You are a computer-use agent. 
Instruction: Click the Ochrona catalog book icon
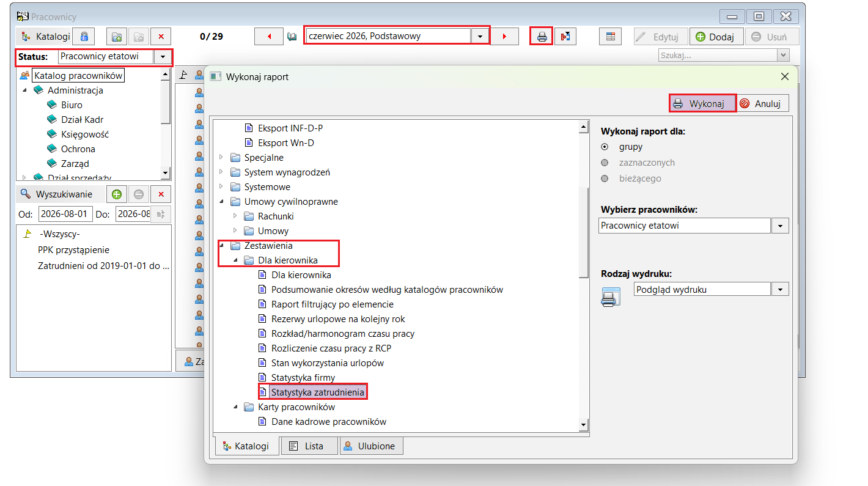point(52,149)
